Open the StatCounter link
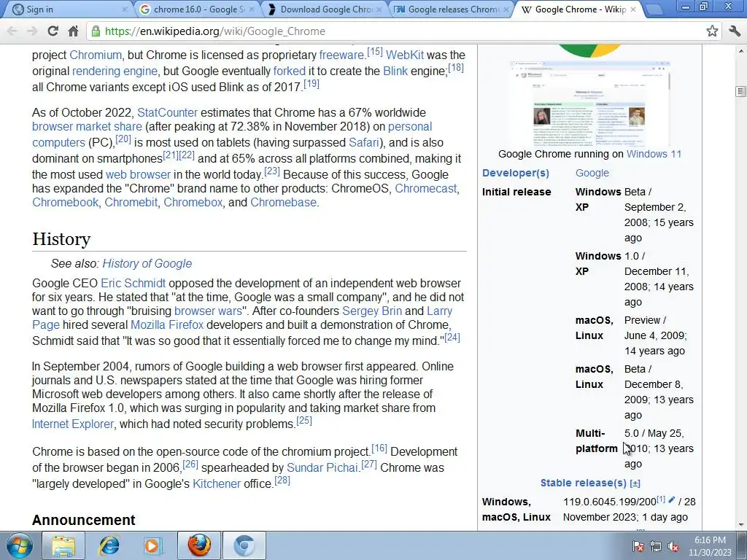Screen dimensions: 747x560 167,113
